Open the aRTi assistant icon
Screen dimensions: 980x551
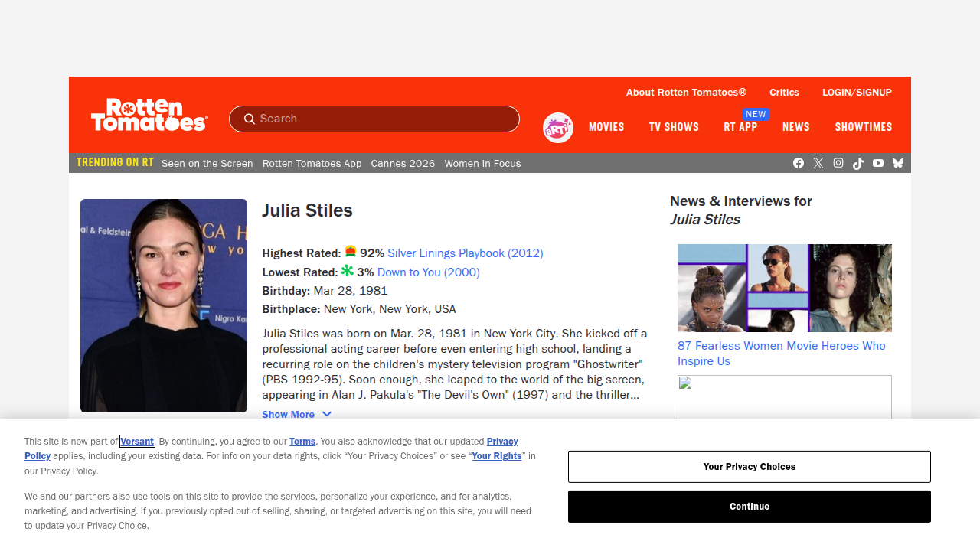click(558, 128)
